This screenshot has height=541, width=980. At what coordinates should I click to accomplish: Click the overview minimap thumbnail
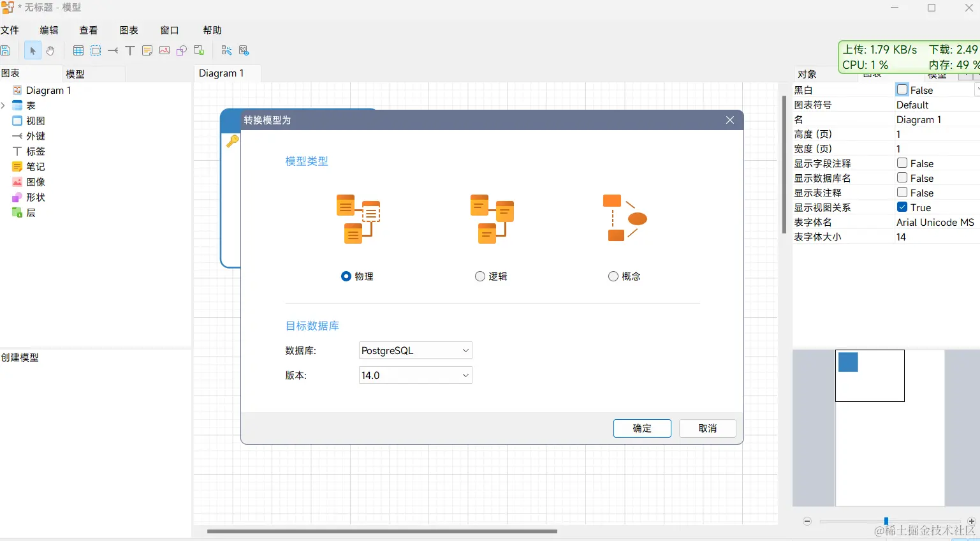coord(870,376)
